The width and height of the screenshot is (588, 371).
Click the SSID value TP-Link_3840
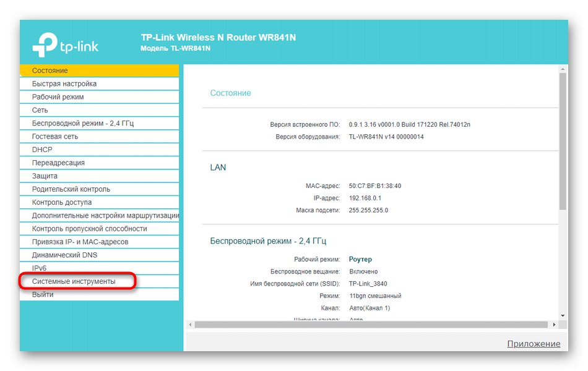click(368, 284)
